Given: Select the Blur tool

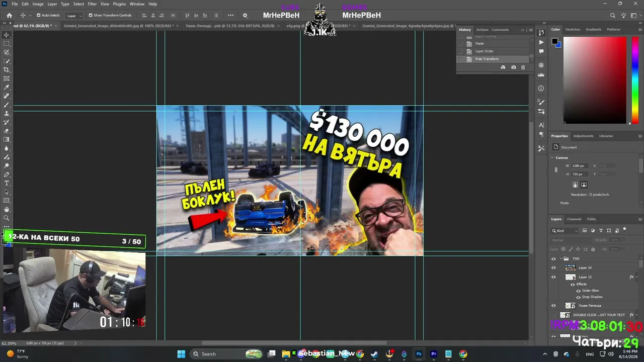Looking at the screenshot, I should 7,148.
